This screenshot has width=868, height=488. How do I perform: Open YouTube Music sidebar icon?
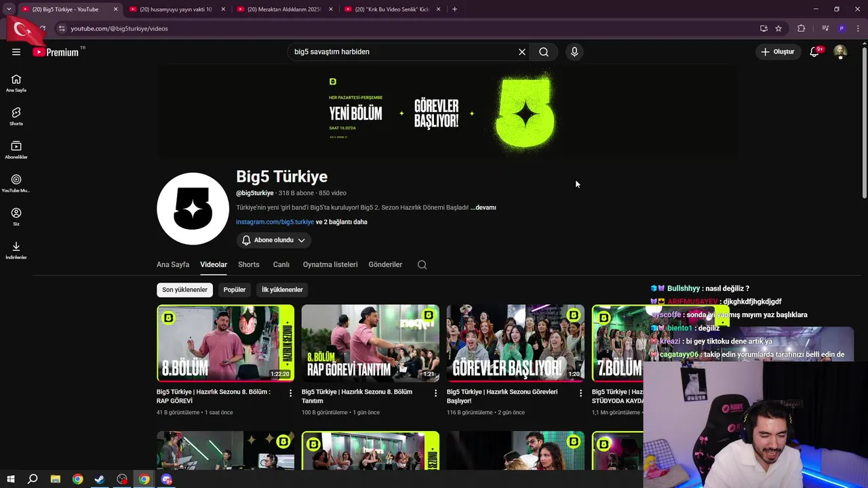[16, 184]
